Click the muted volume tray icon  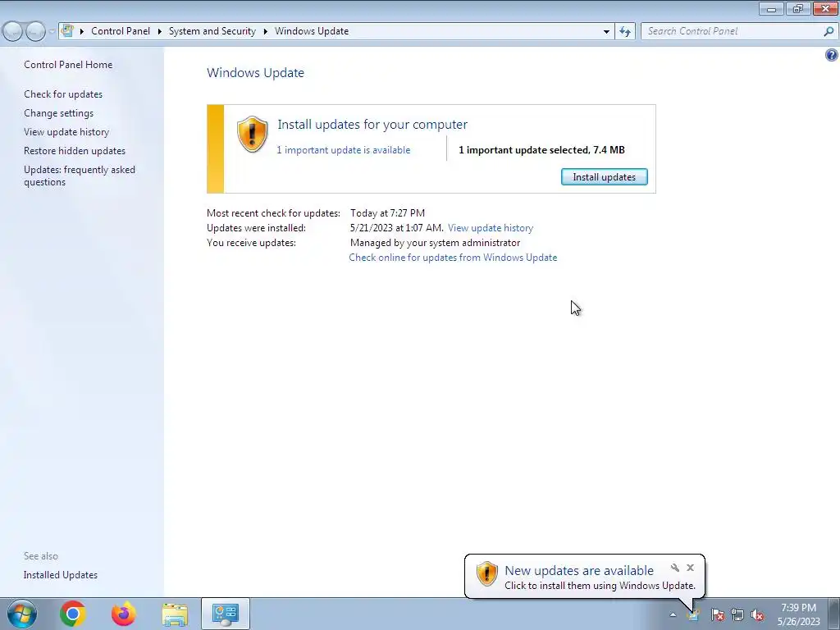pyautogui.click(x=757, y=614)
